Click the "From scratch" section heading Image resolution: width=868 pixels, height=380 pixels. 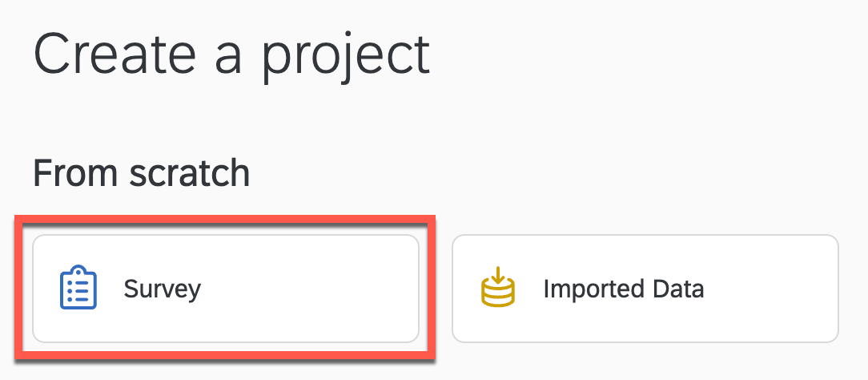(x=141, y=173)
